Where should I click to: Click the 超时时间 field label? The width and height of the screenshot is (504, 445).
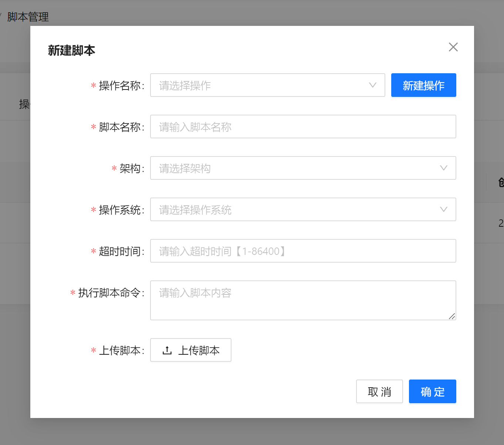(x=120, y=252)
